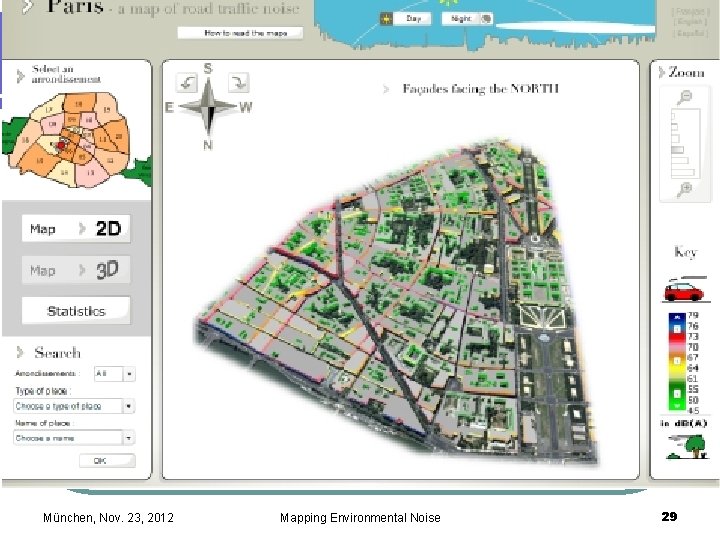Select the widest zoom level bar
Image resolution: width=720 pixels, height=540 pixels.
pos(683,173)
